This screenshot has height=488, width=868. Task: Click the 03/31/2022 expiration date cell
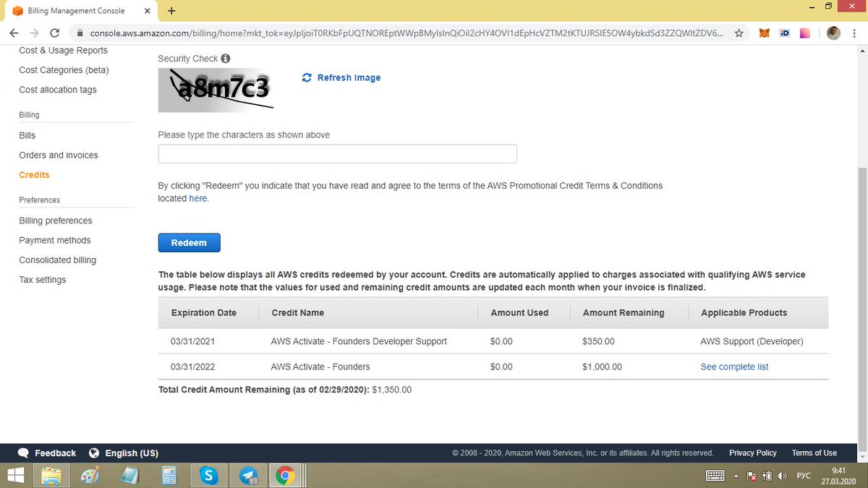(192, 367)
